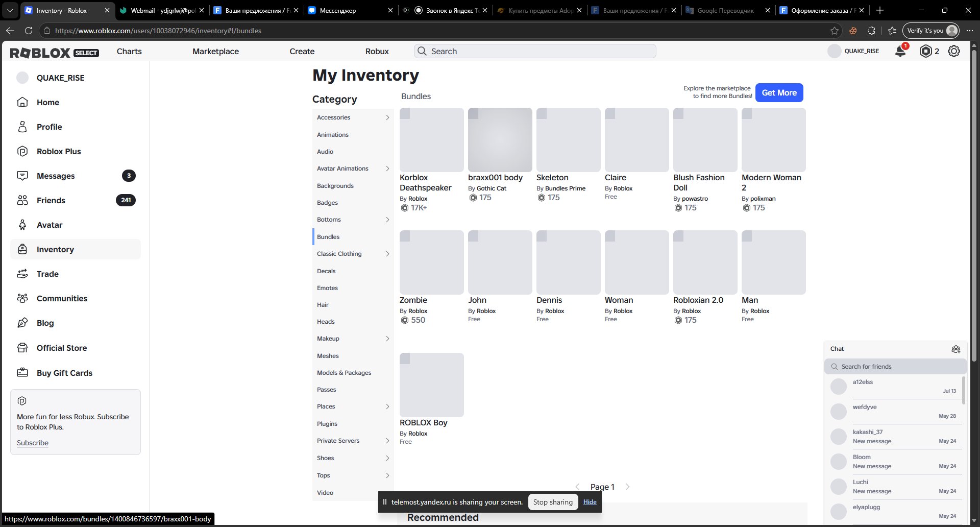The height and width of the screenshot is (527, 980).
Task: Open Friends via its people icon
Action: 22,200
